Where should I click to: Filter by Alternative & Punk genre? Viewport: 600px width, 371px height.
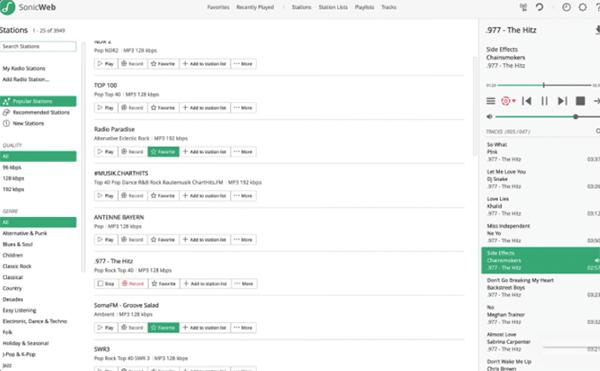(x=25, y=233)
